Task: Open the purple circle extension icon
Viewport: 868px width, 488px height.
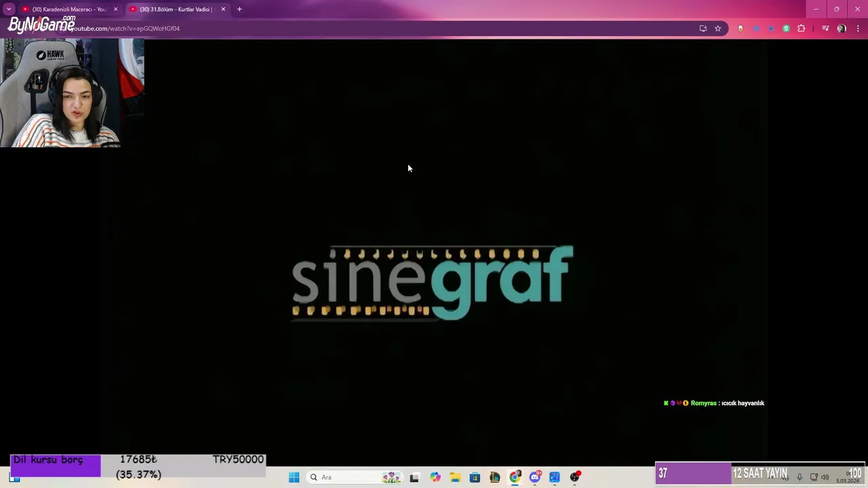Action: (x=771, y=28)
